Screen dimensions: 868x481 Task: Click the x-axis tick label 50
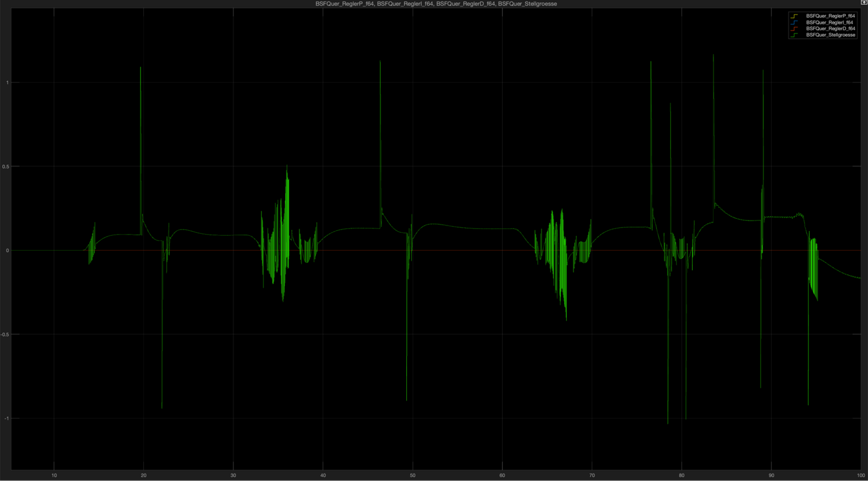pos(413,476)
